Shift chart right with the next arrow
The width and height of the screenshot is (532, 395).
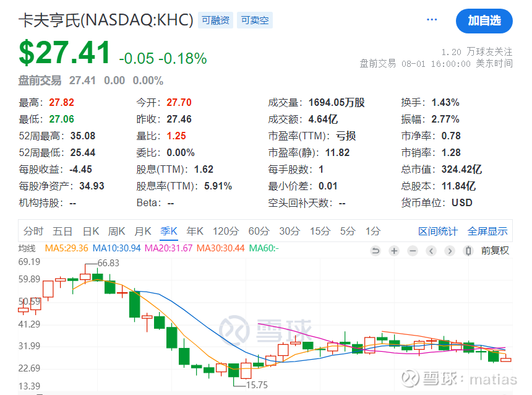(x=450, y=251)
